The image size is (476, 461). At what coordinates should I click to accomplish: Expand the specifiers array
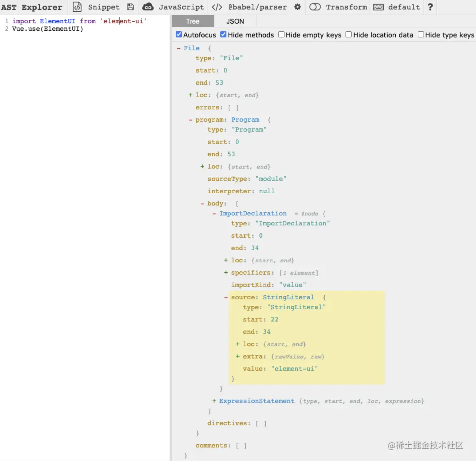point(226,272)
